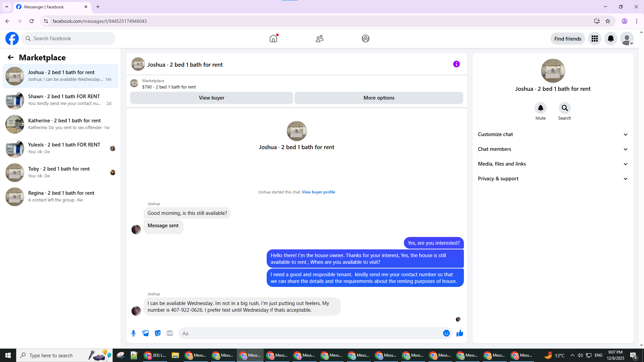Open Yulexis's 2 bed 1 bath chat
The width and height of the screenshot is (644, 362).
tap(60, 148)
